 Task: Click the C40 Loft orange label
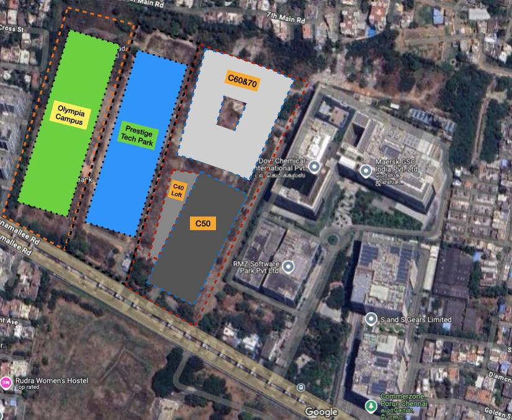(177, 190)
